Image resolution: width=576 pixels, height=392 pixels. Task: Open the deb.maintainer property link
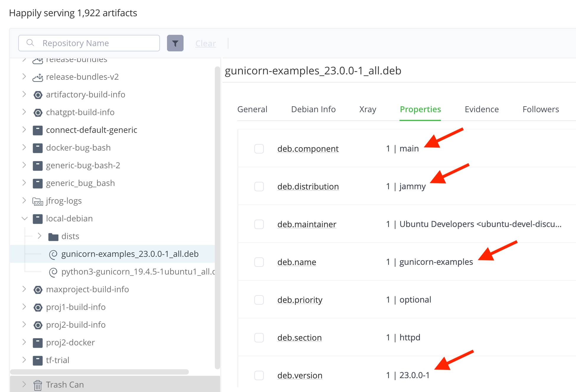click(307, 224)
